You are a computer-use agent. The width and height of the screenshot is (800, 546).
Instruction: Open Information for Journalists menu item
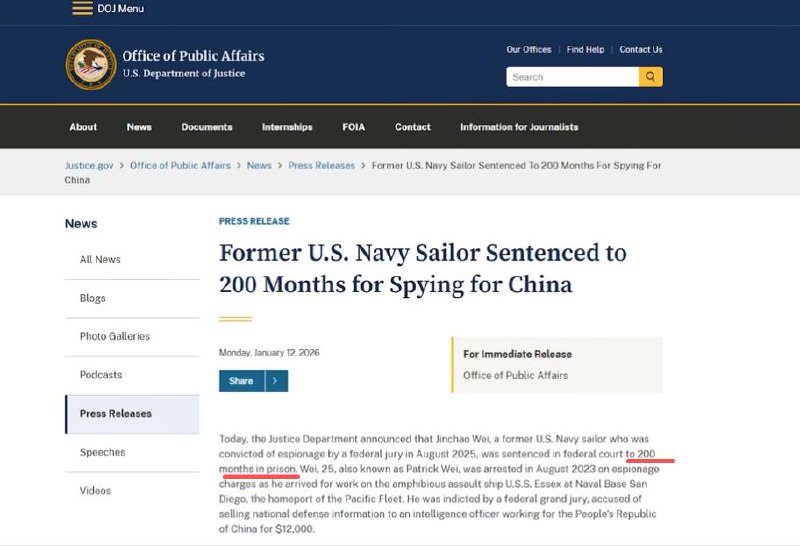(519, 127)
